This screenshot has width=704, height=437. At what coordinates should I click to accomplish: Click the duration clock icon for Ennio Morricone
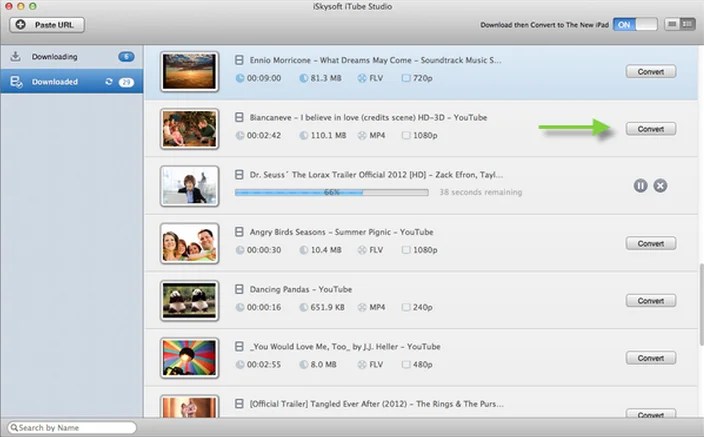pos(240,78)
